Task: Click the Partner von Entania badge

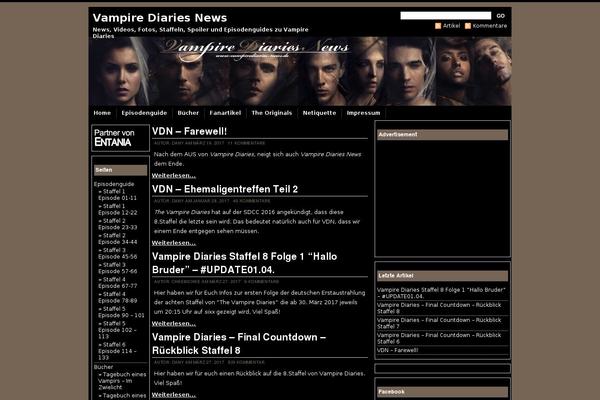Action: point(120,138)
